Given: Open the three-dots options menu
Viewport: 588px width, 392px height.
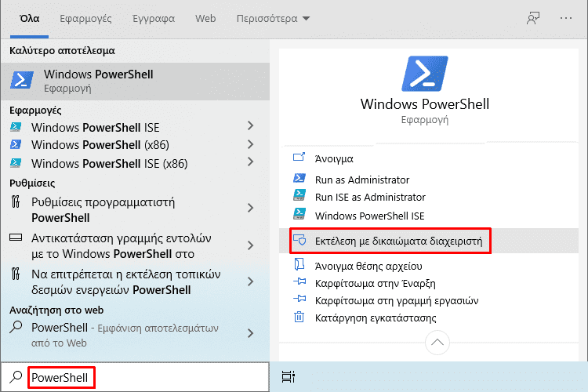Looking at the screenshot, I should point(566,17).
